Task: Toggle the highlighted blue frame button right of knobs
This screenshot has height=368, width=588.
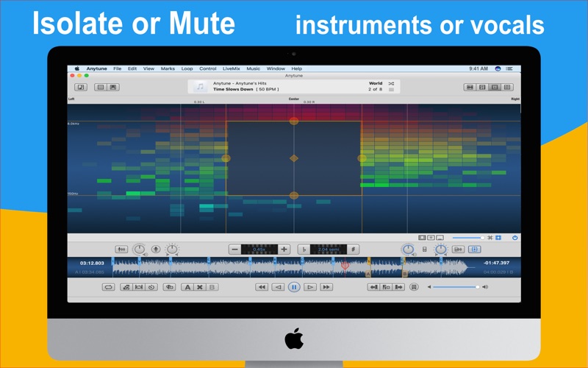Action: (474, 250)
